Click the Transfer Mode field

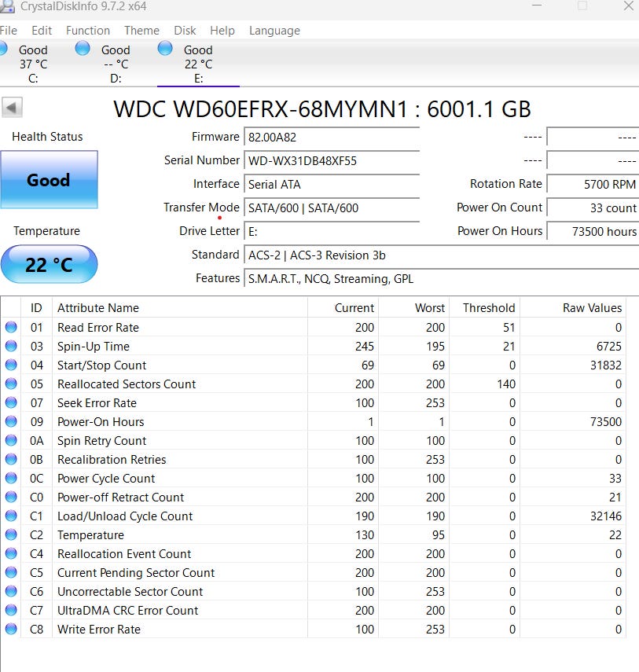click(332, 208)
